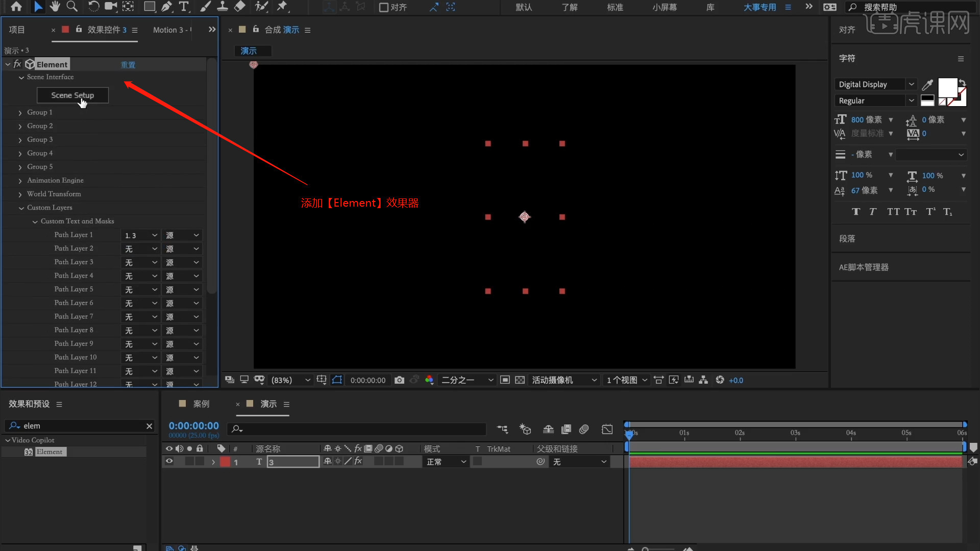
Task: Select the Pan Behind anchor point tool
Action: tap(128, 7)
